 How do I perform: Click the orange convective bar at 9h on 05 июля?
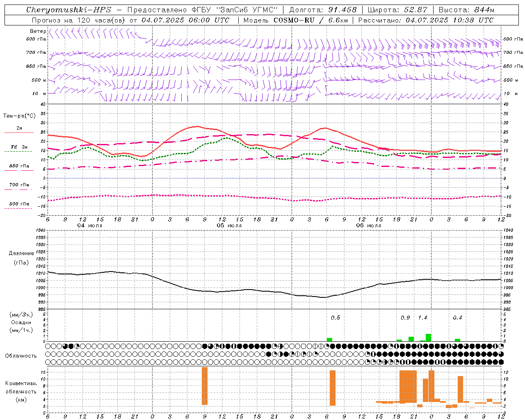(x=205, y=386)
